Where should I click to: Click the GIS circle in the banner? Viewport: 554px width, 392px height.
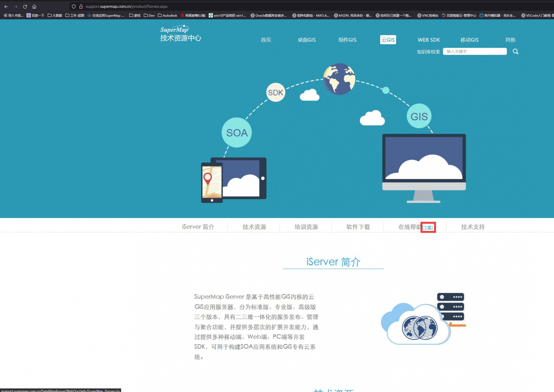[x=419, y=116]
